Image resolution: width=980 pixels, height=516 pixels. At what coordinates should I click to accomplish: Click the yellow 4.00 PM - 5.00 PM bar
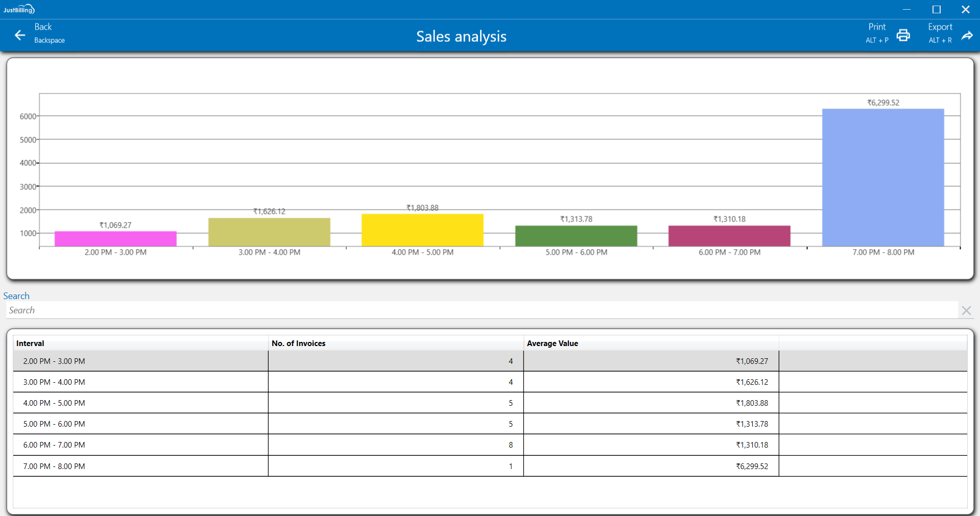coord(422,230)
